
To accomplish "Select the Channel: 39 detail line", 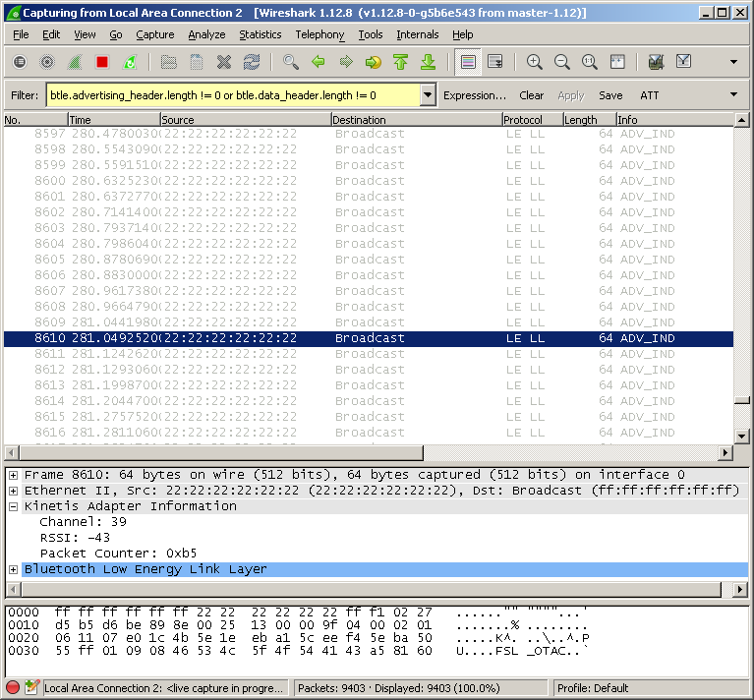I will point(83,522).
